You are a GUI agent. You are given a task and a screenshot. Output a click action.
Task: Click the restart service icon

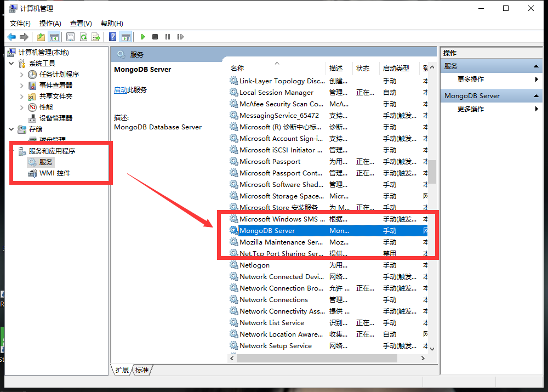(x=180, y=37)
